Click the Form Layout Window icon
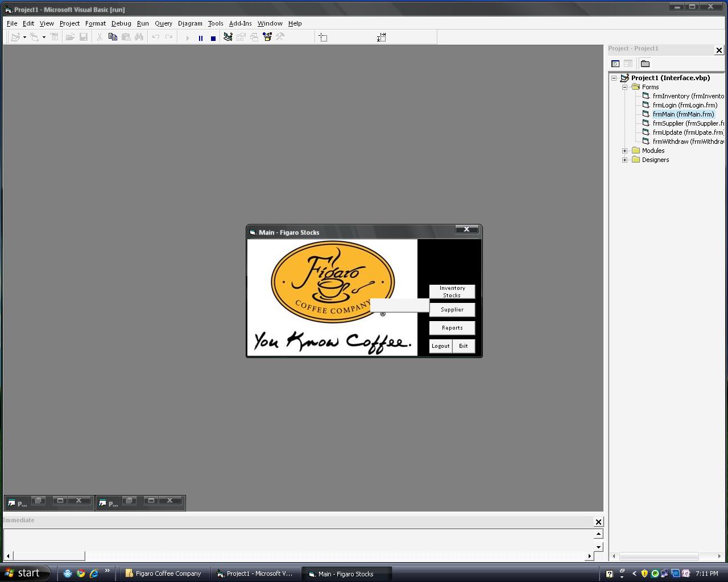Viewport: 728px width, 582px height. tap(254, 37)
